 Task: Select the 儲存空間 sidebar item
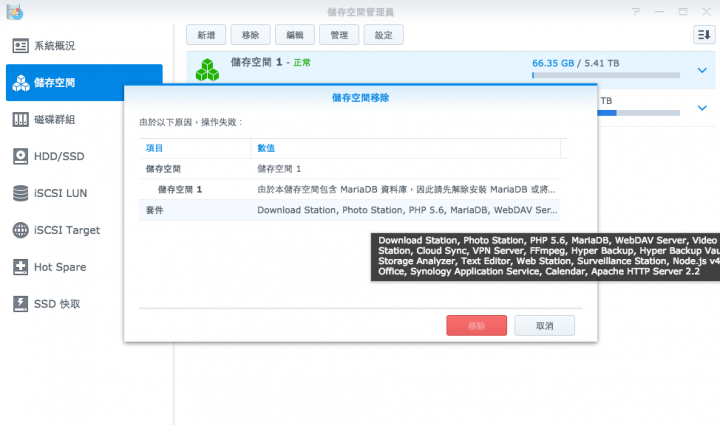pyautogui.click(x=84, y=83)
